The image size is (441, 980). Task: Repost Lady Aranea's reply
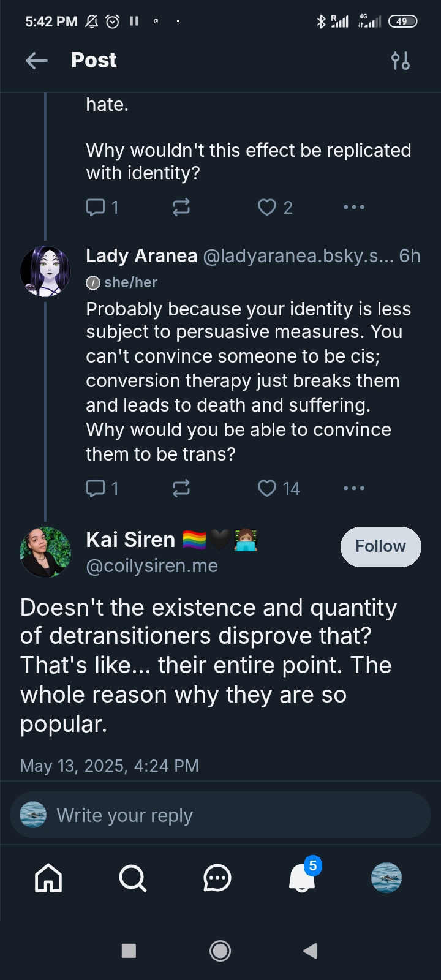[181, 488]
